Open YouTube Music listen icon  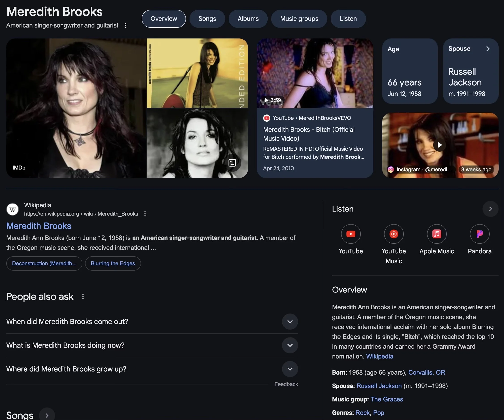(394, 234)
